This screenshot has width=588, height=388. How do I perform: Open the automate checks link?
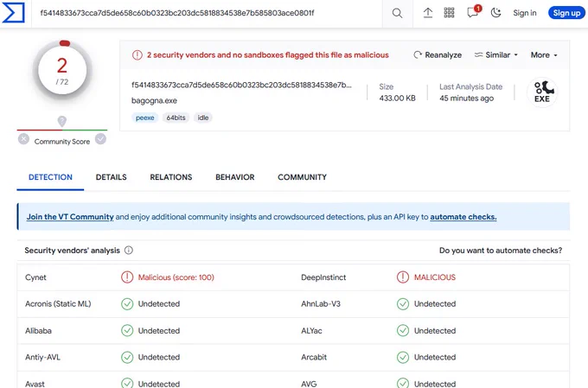click(463, 217)
